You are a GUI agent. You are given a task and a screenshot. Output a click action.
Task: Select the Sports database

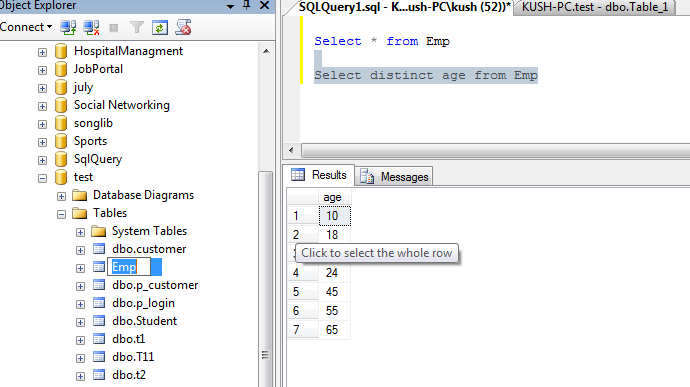coord(90,141)
